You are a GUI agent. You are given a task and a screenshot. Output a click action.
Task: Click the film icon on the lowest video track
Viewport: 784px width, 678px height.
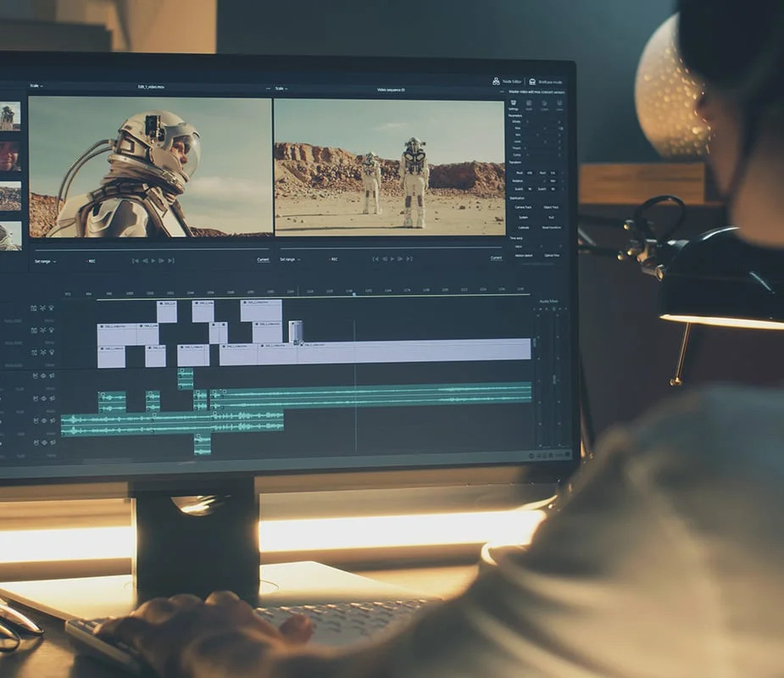pos(34,353)
